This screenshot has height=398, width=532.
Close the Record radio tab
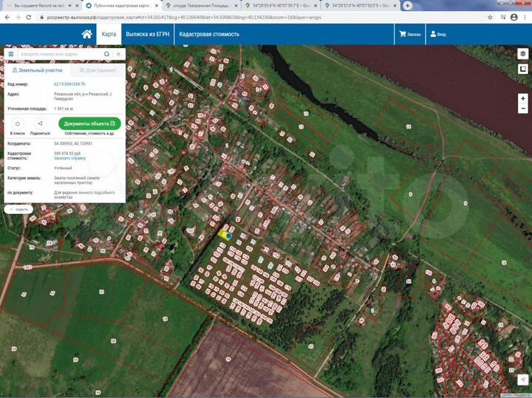[77, 6]
